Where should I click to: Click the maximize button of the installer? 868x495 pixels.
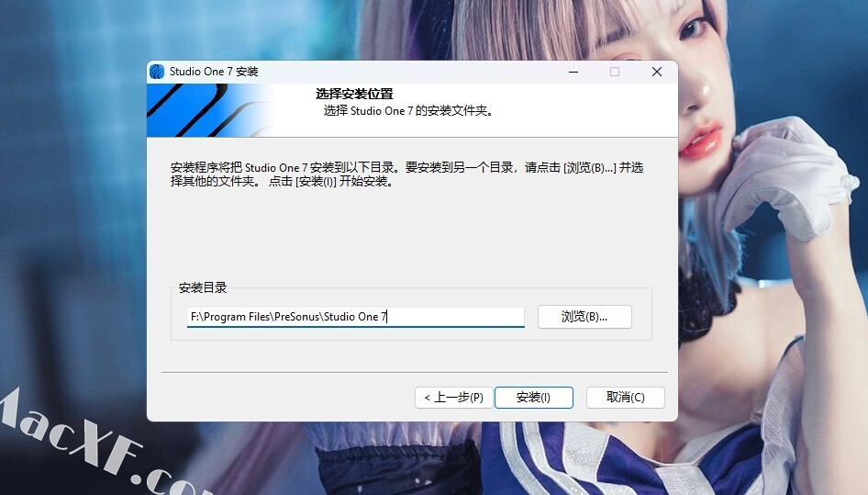[x=615, y=72]
